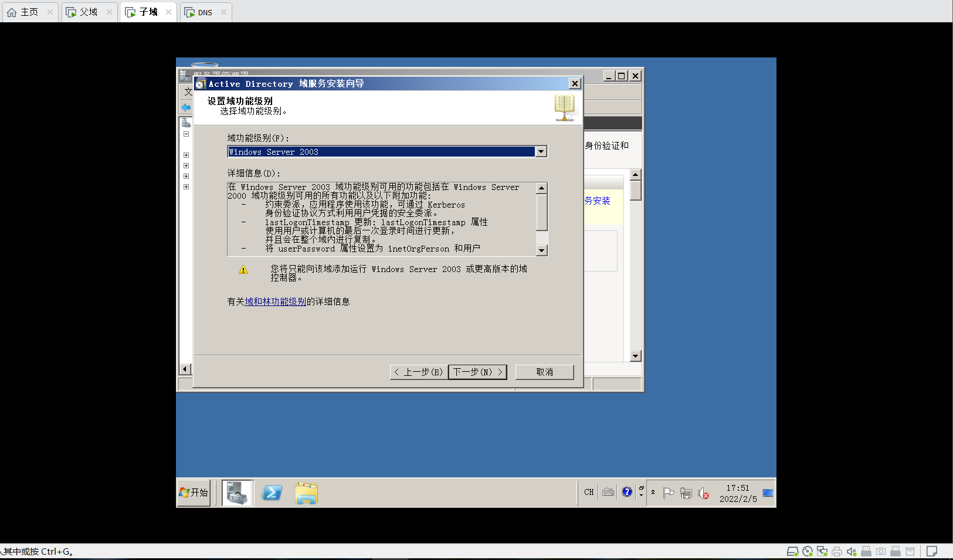The width and height of the screenshot is (953, 560).
Task: Click the muted speaker tray icon
Action: pos(703,494)
